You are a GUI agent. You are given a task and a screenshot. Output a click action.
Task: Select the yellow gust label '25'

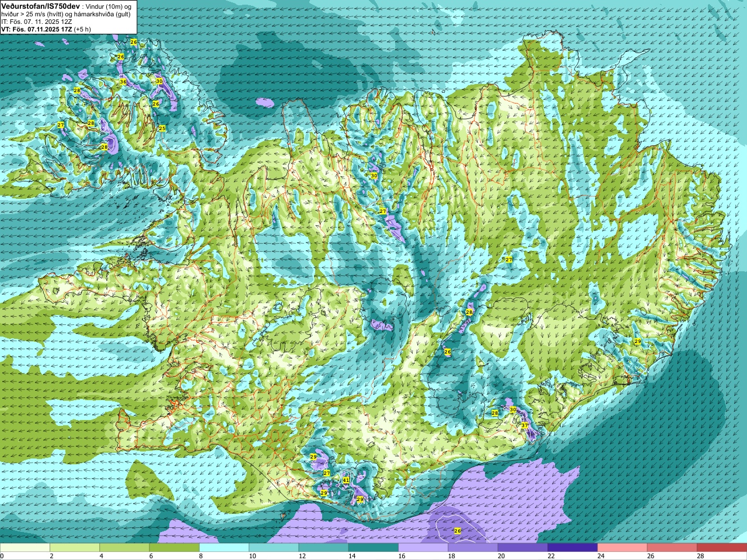[162, 128]
